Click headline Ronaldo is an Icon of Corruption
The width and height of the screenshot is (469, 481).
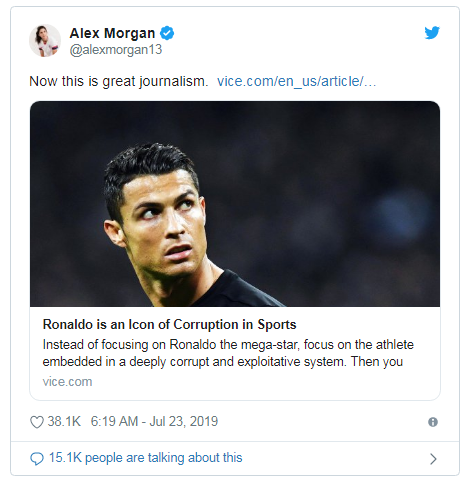(x=169, y=324)
